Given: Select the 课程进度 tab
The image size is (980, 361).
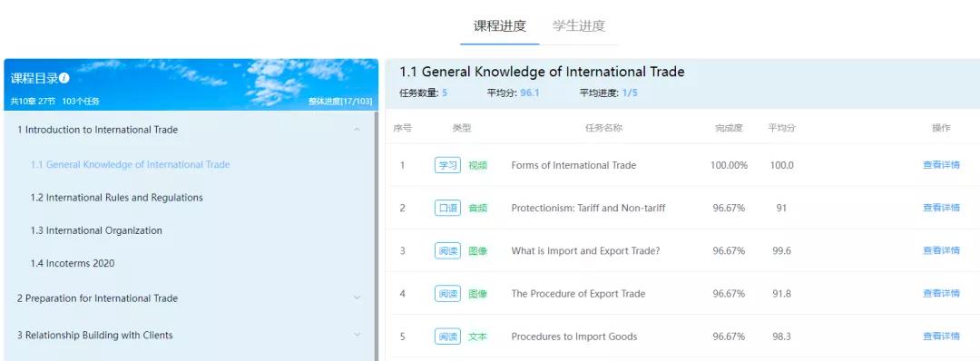Looking at the screenshot, I should 499,26.
